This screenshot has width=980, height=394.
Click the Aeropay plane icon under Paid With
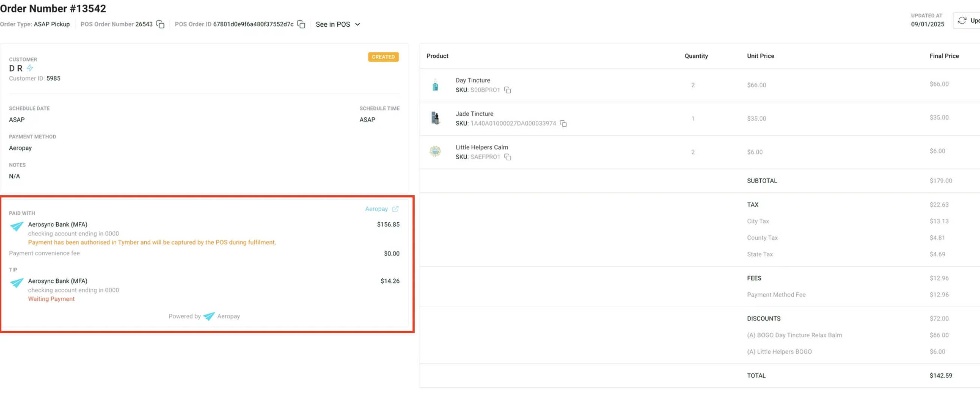click(16, 226)
